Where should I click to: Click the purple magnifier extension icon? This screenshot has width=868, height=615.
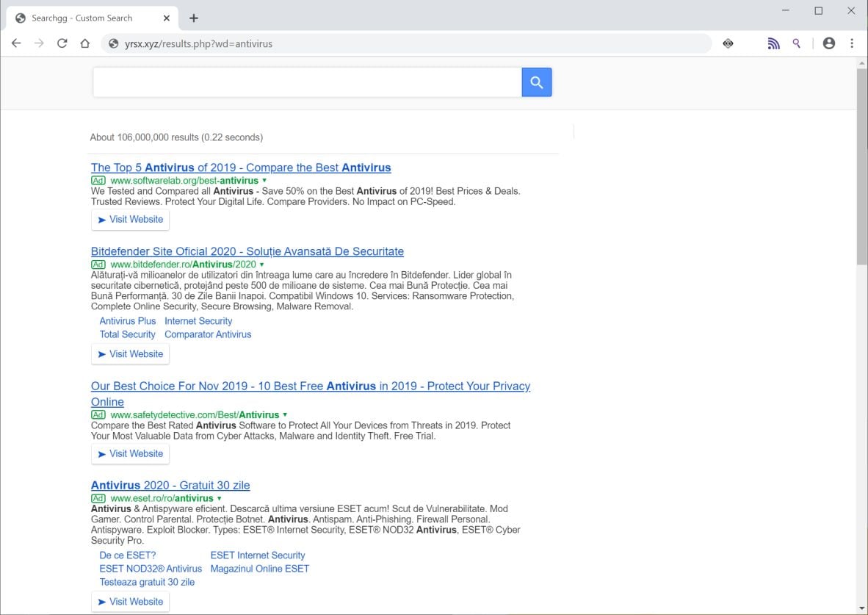point(796,43)
